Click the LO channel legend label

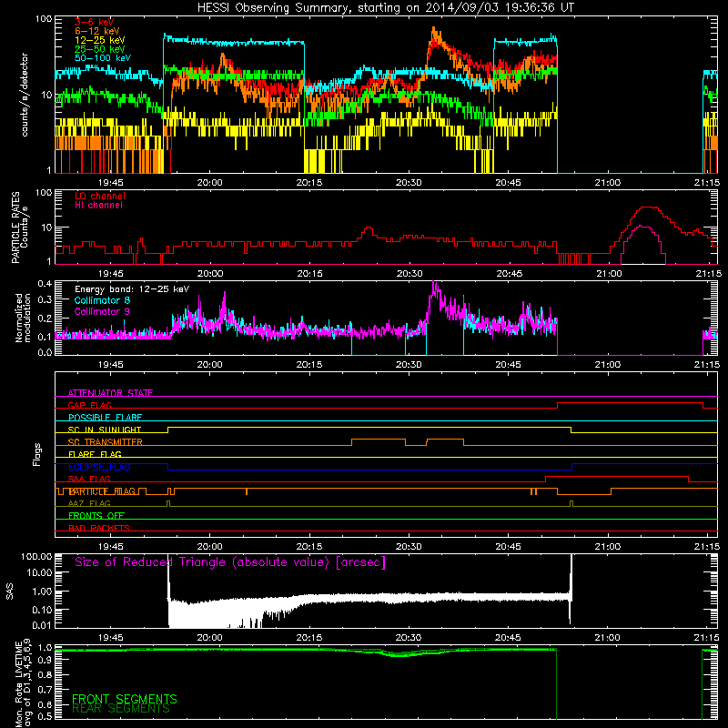coord(100,196)
